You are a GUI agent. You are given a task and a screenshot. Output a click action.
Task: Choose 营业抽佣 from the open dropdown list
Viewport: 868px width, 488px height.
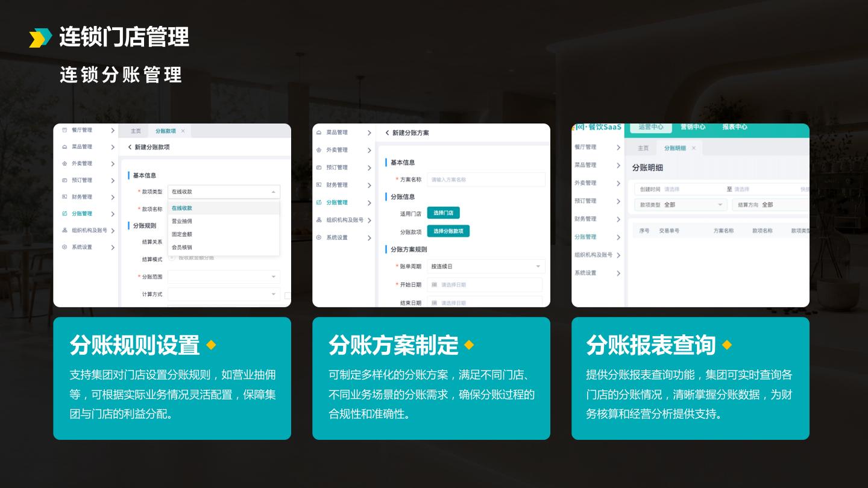(224, 221)
